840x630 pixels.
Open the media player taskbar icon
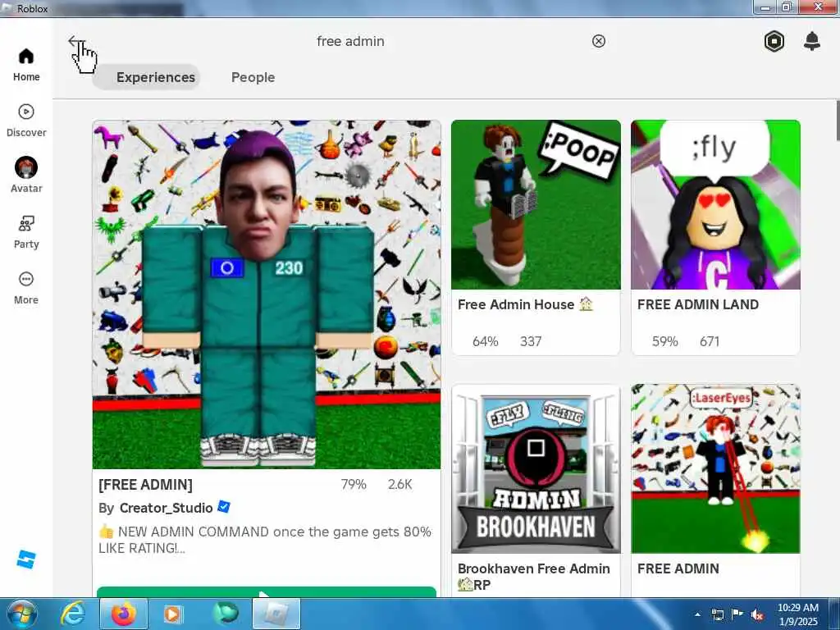[172, 614]
